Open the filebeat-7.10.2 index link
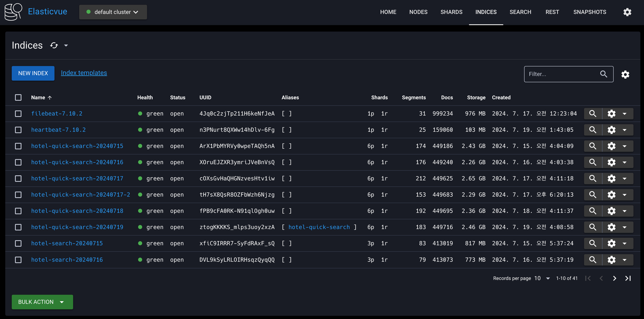This screenshot has height=319, width=644. [x=57, y=113]
